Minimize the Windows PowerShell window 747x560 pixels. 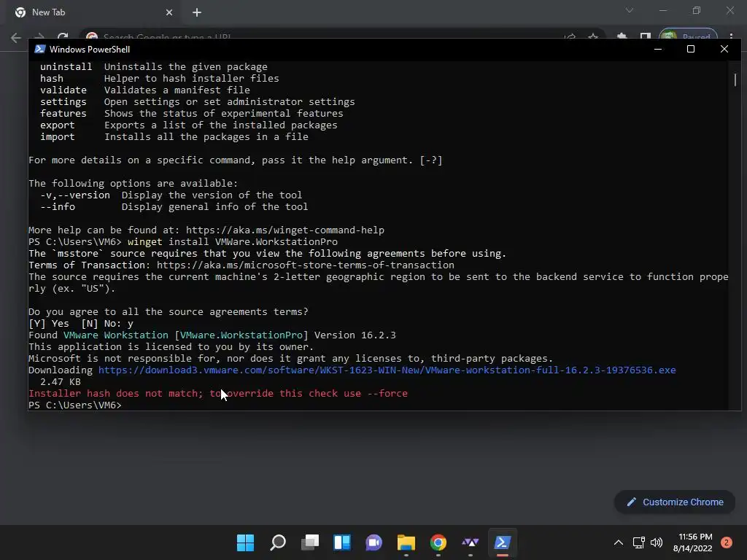658,49
